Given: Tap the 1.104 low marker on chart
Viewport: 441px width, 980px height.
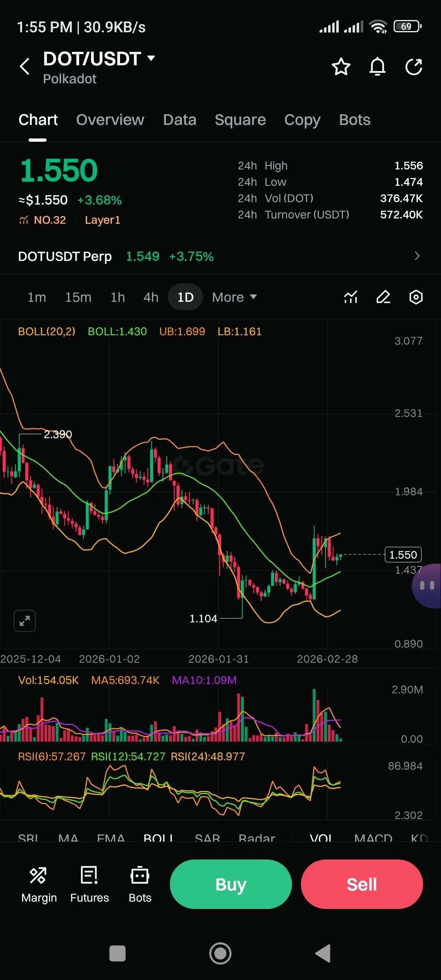Looking at the screenshot, I should tap(203, 619).
